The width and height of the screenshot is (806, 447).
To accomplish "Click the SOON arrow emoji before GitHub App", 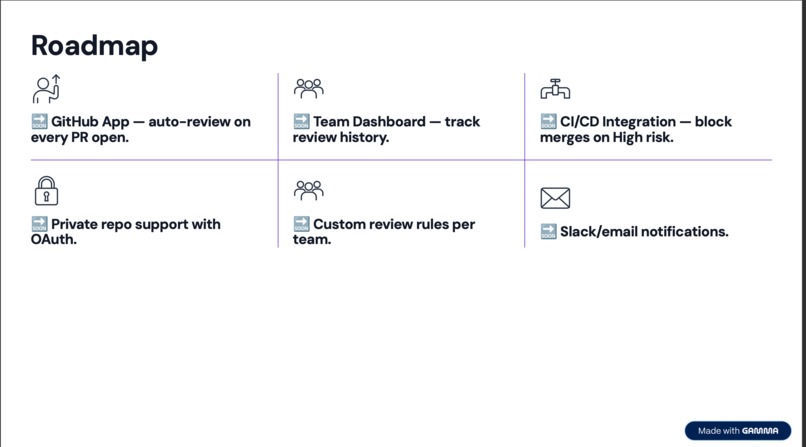I will 39,122.
